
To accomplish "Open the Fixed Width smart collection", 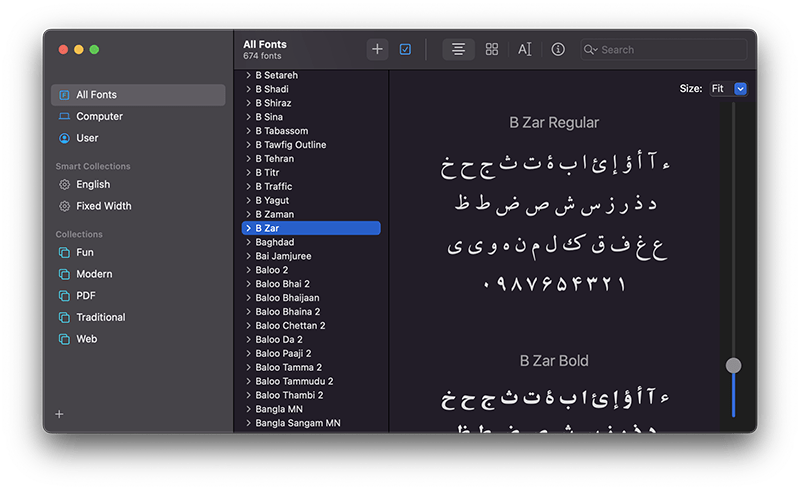I will click(138, 206).
